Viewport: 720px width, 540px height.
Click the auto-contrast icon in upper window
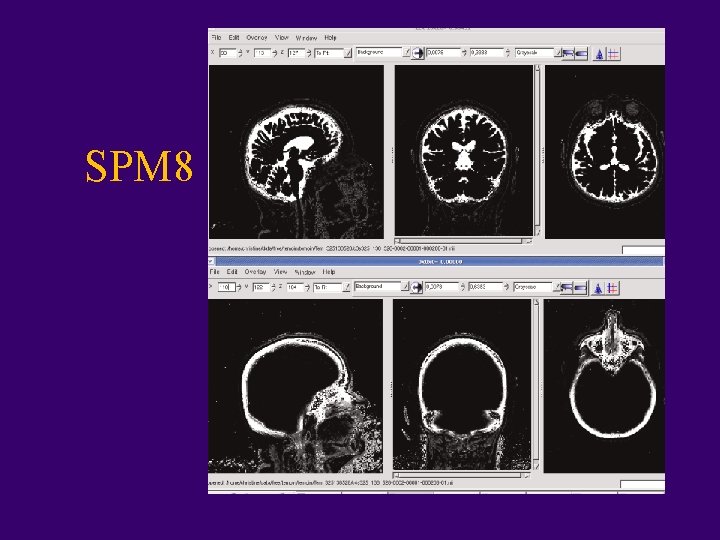point(418,54)
